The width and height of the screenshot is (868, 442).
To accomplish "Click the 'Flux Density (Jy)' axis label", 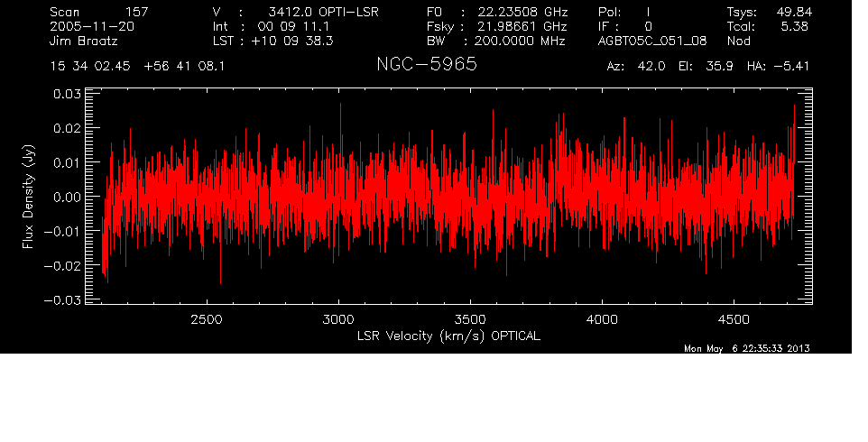I will (x=28, y=197).
